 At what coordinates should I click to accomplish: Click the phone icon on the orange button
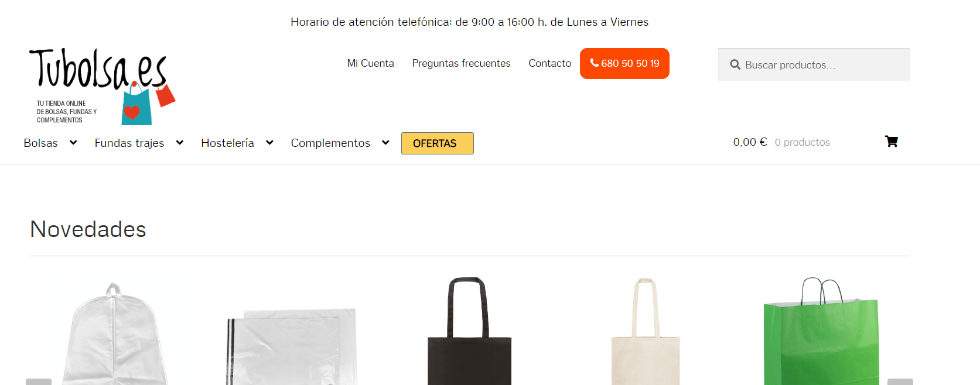tap(594, 63)
